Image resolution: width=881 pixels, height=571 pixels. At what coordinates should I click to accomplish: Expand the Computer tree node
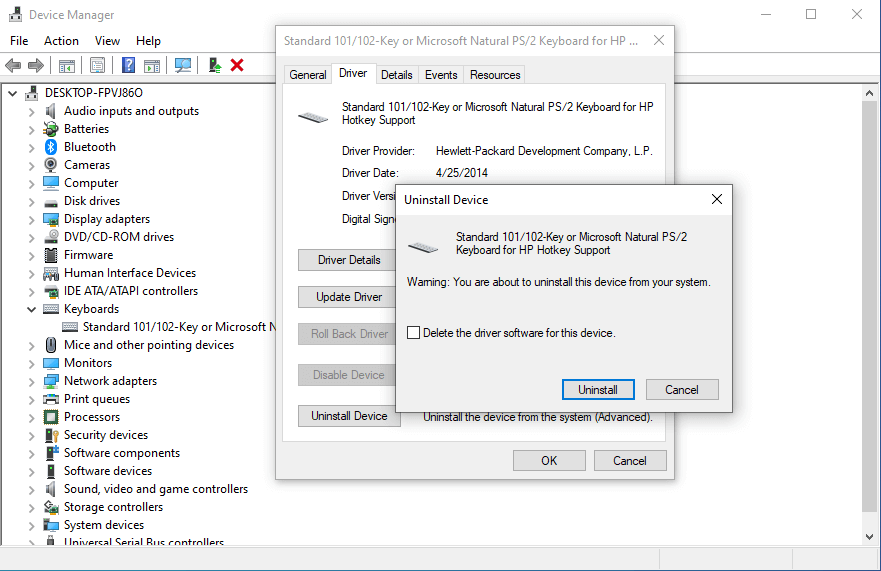(x=31, y=184)
